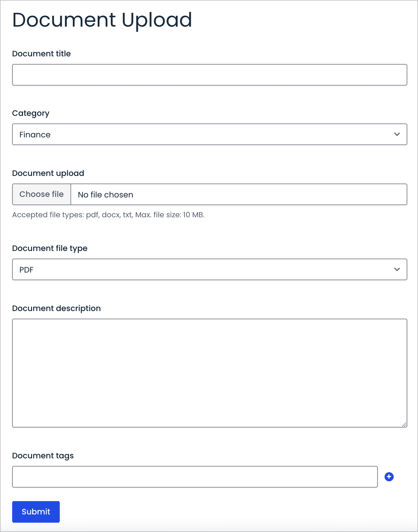
Task: Click the accepted file types hint text
Action: click(x=108, y=215)
